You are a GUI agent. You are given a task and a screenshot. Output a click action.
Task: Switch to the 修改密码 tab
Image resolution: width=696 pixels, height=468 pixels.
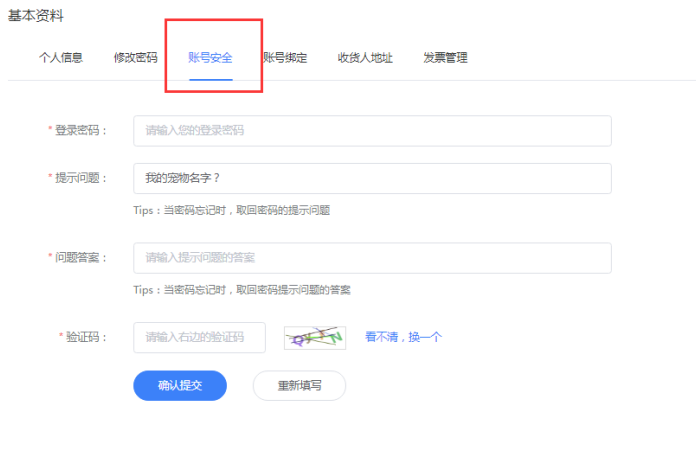pyautogui.click(x=135, y=58)
